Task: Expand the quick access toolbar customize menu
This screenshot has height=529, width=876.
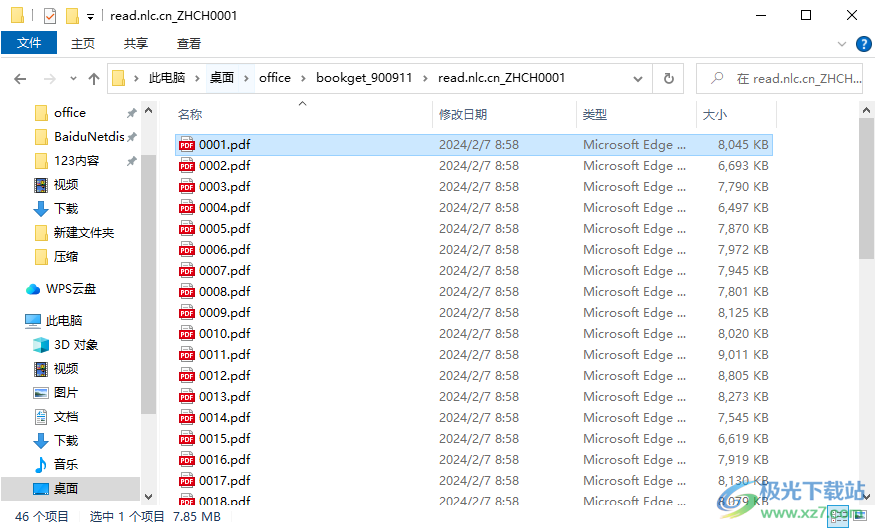Action: pyautogui.click(x=91, y=16)
